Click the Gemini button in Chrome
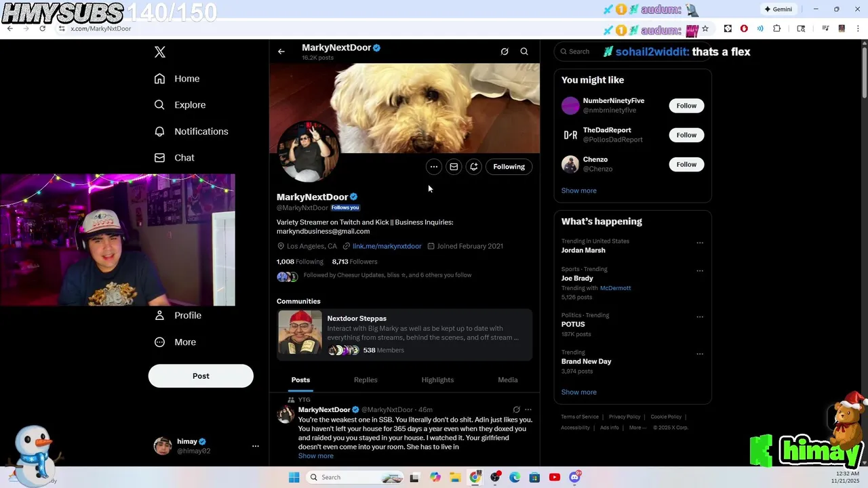Viewport: 868px width, 488px height. pyautogui.click(x=778, y=9)
